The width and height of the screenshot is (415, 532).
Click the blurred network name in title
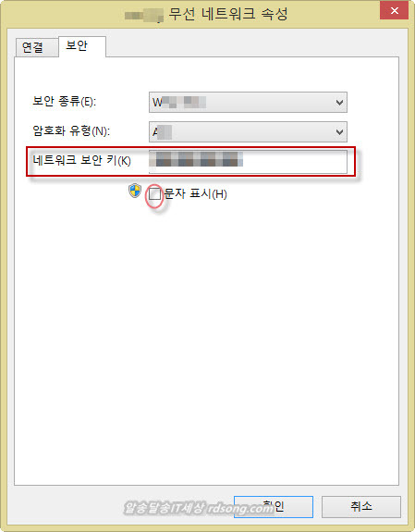click(144, 16)
